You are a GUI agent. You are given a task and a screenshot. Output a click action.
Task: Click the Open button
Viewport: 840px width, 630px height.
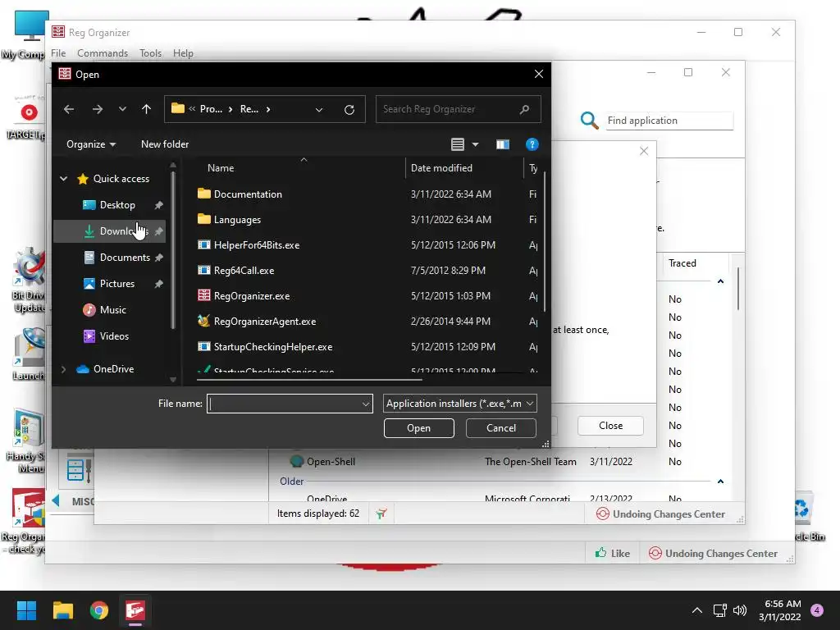[419, 428]
